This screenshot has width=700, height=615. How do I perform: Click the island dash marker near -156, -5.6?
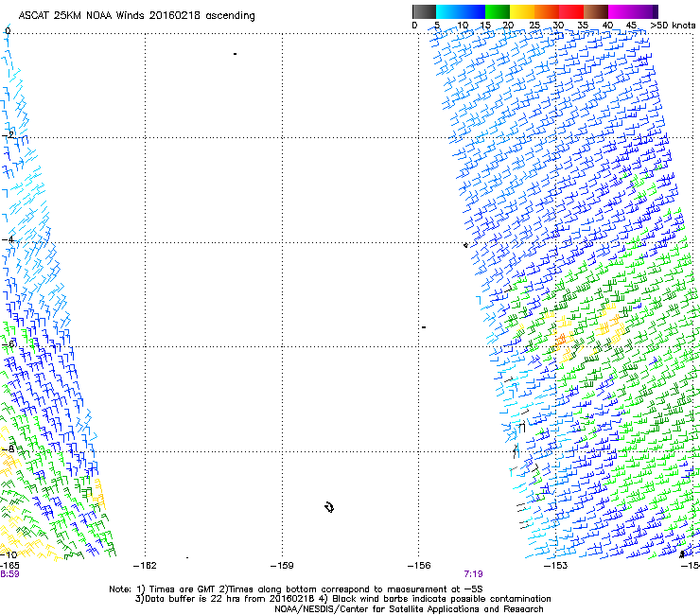tap(424, 327)
